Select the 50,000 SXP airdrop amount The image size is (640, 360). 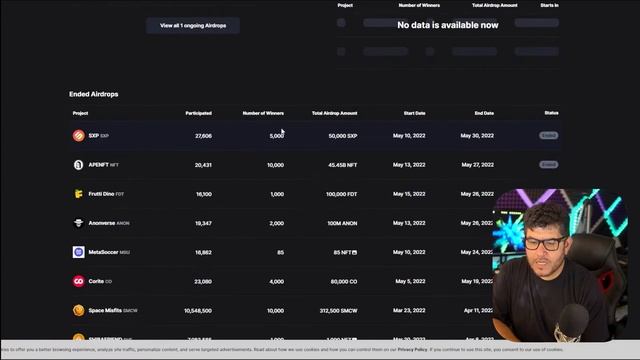[343, 136]
